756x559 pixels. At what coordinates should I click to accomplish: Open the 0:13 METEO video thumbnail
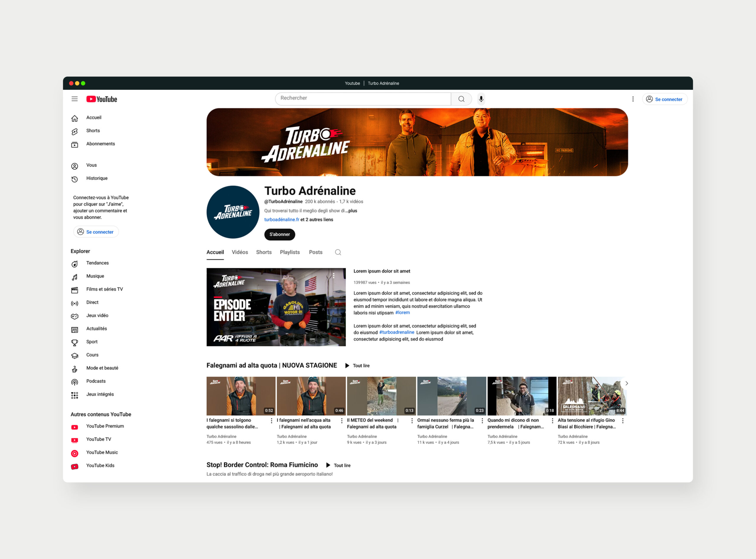click(381, 396)
